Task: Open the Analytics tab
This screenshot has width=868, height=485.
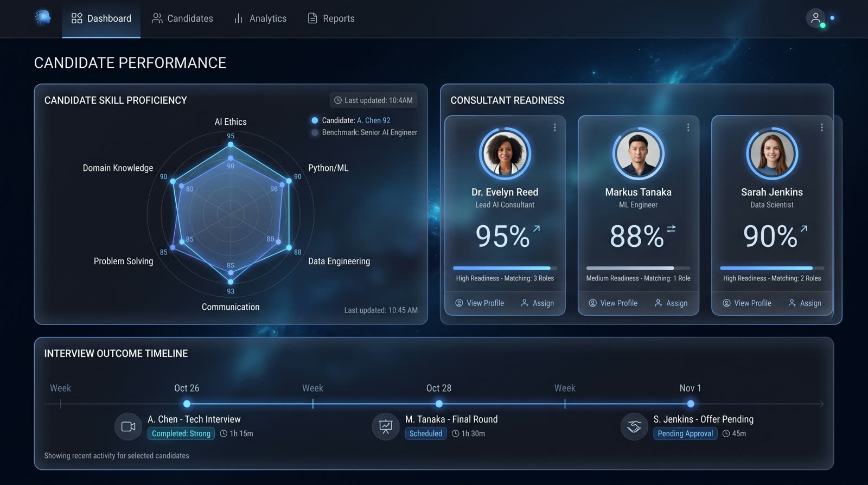Action: 260,18
